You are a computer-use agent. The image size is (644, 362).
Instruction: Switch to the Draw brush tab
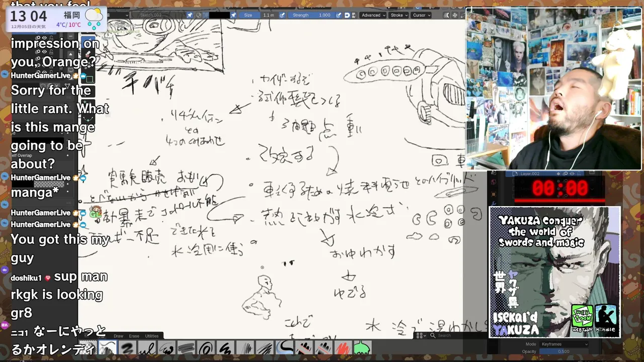pyautogui.click(x=118, y=336)
